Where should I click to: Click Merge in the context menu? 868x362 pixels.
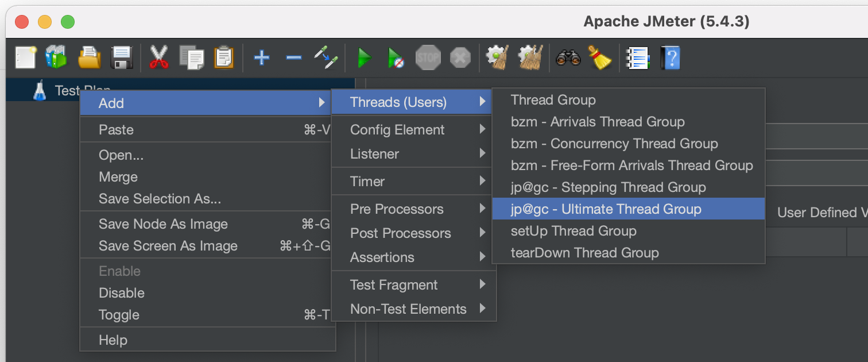click(x=207, y=177)
